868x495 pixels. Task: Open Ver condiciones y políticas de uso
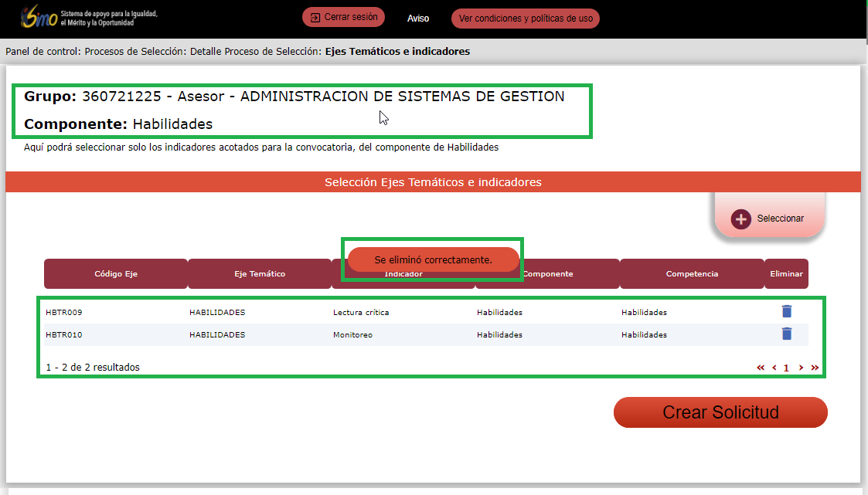(x=526, y=19)
